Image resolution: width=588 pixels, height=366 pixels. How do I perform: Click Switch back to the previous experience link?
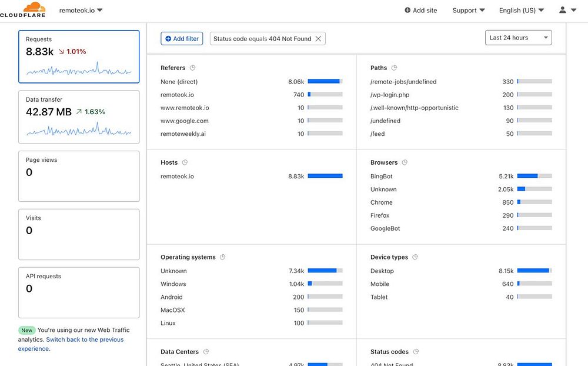pos(71,344)
